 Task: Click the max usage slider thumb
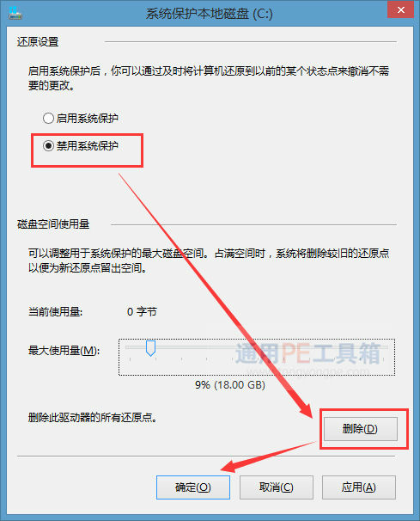(x=150, y=348)
